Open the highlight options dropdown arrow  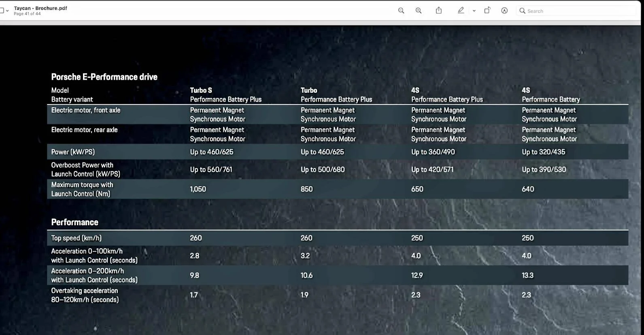pyautogui.click(x=474, y=11)
